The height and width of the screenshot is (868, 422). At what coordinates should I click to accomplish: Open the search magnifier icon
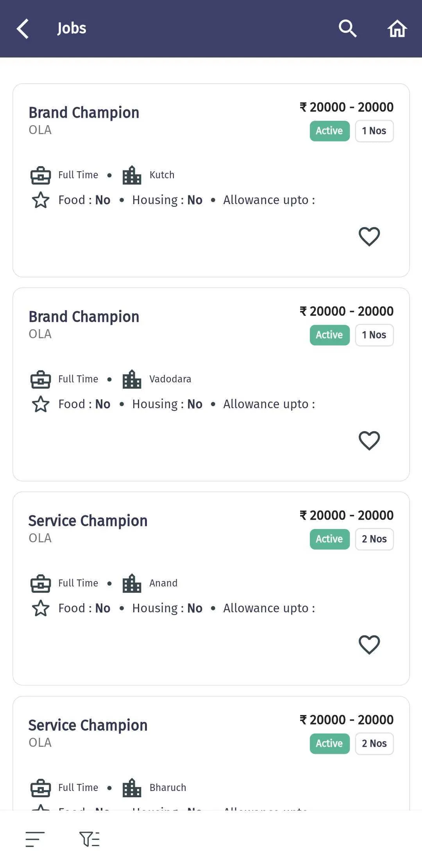347,29
